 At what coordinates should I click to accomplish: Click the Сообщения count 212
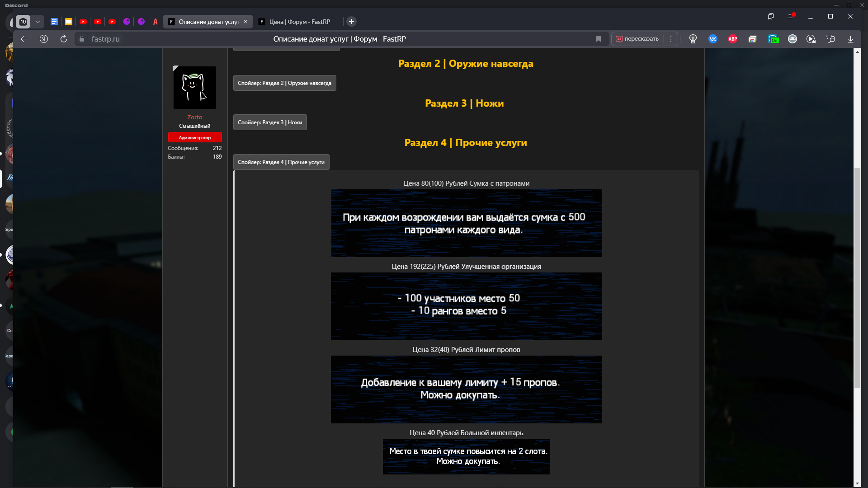pyautogui.click(x=217, y=148)
